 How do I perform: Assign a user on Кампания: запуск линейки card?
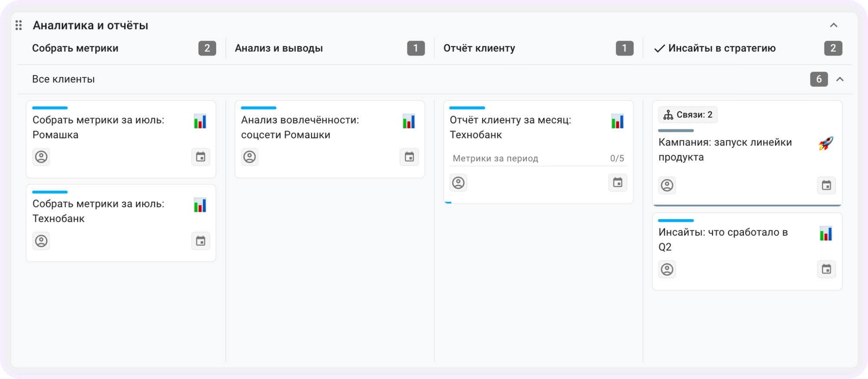[x=667, y=185]
